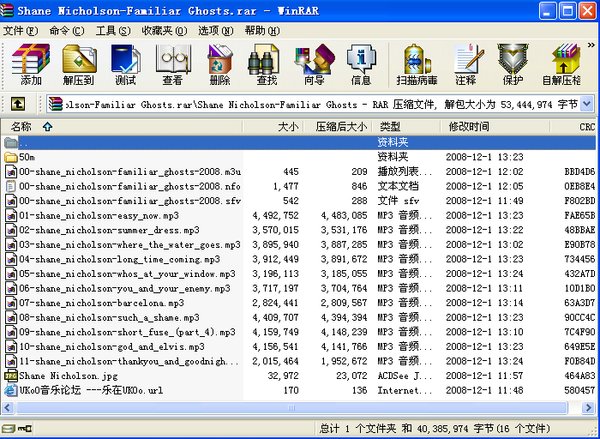Open the 工具(S) menu
This screenshot has width=600, height=439.
click(x=113, y=31)
